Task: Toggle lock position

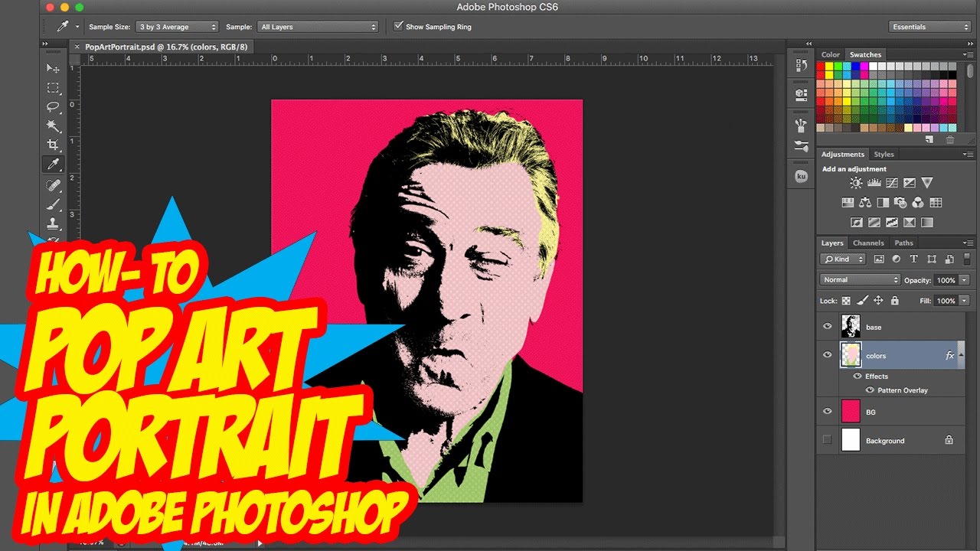Action: coord(879,301)
